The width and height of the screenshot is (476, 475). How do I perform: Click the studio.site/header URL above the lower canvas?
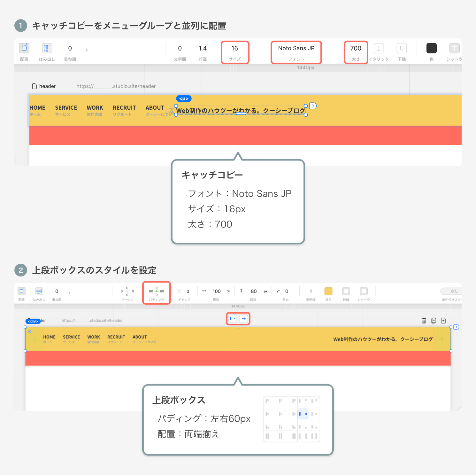point(92,321)
